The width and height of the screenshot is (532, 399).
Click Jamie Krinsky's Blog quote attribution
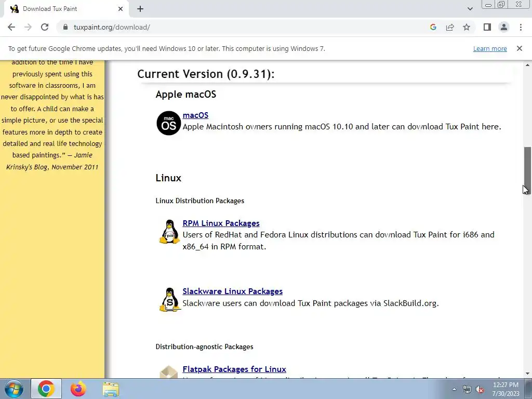52,161
